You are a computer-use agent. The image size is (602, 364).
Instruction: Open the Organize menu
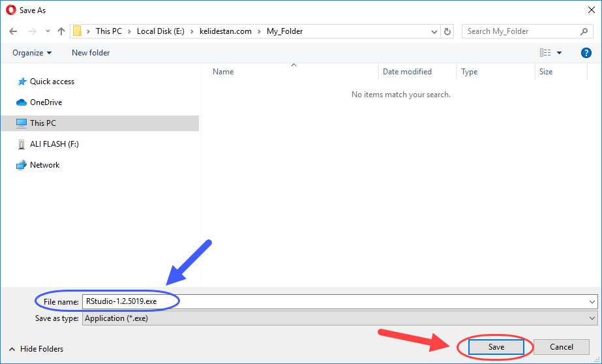pos(32,53)
